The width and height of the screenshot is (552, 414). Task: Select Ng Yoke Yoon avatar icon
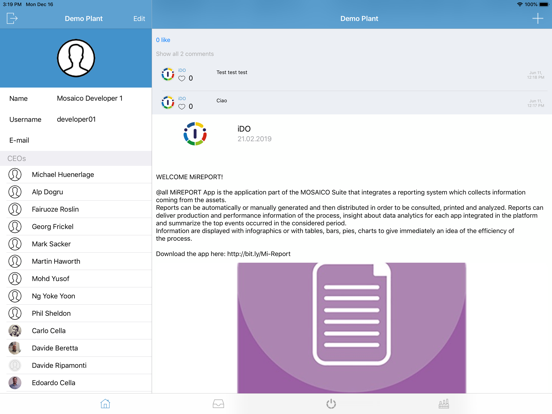(15, 296)
